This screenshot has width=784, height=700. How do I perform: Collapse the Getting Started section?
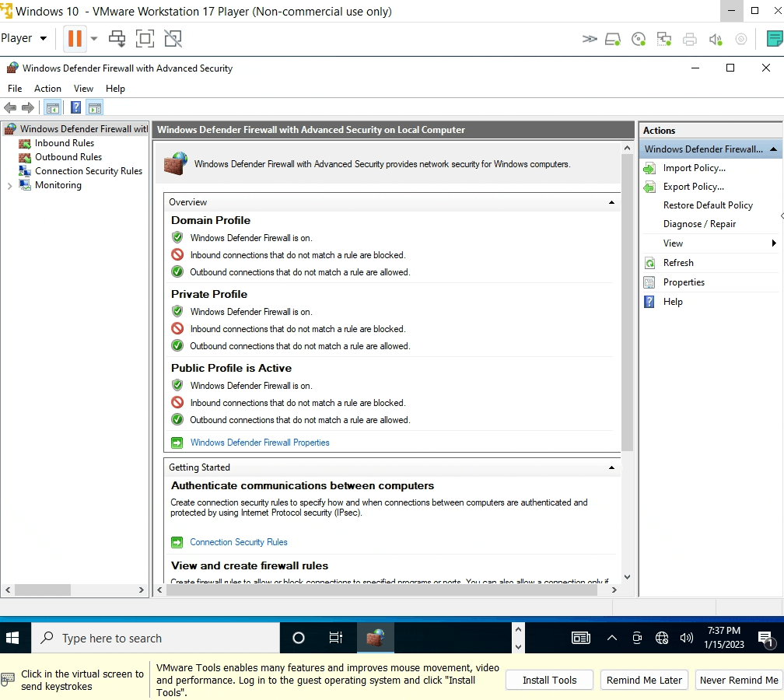coord(611,467)
